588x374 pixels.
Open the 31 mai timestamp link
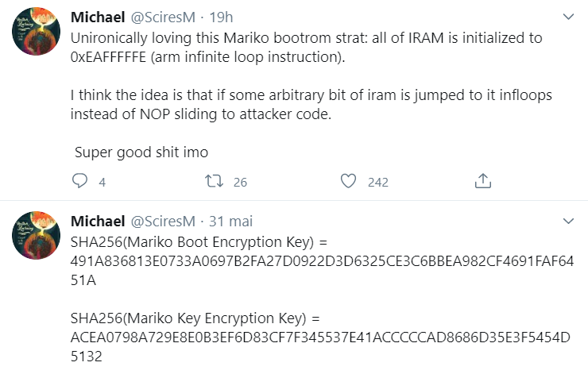(x=230, y=221)
